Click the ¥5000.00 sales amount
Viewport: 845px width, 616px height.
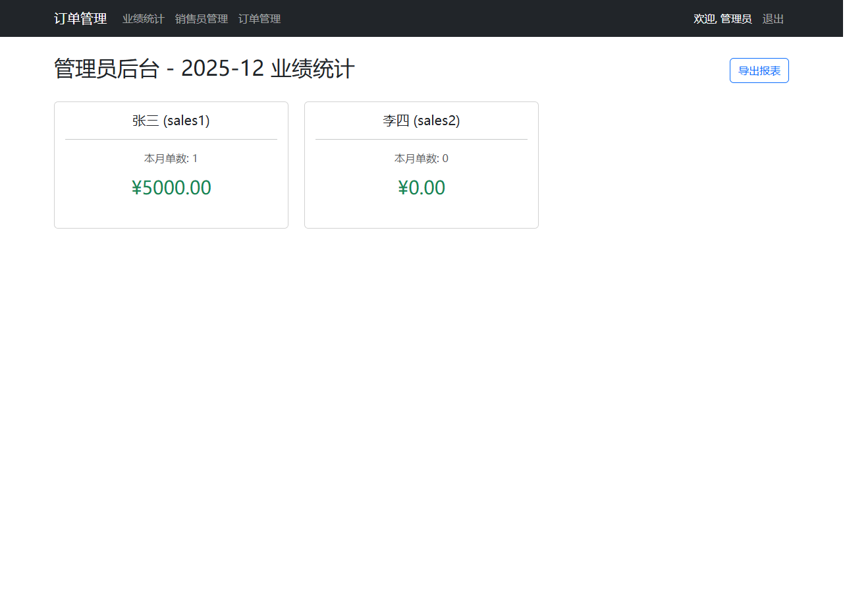coord(171,188)
